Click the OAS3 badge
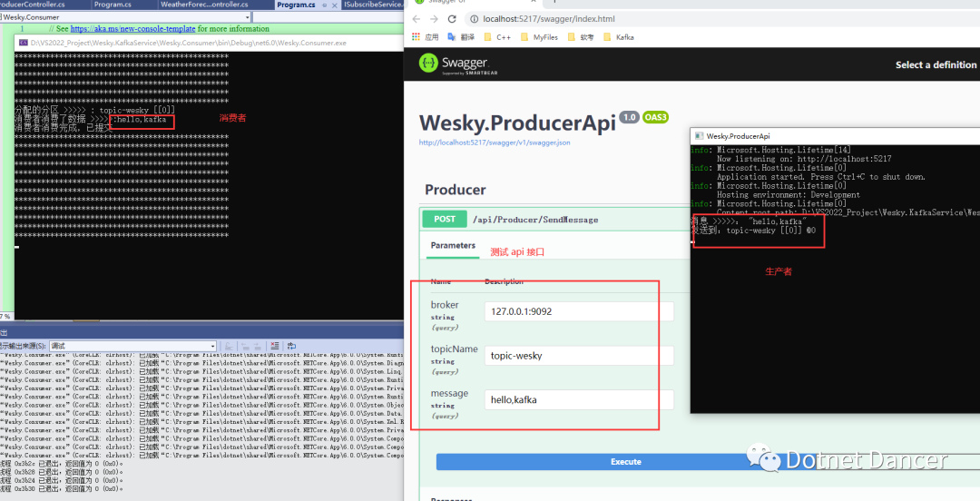Image resolution: width=980 pixels, height=501 pixels. click(x=656, y=117)
